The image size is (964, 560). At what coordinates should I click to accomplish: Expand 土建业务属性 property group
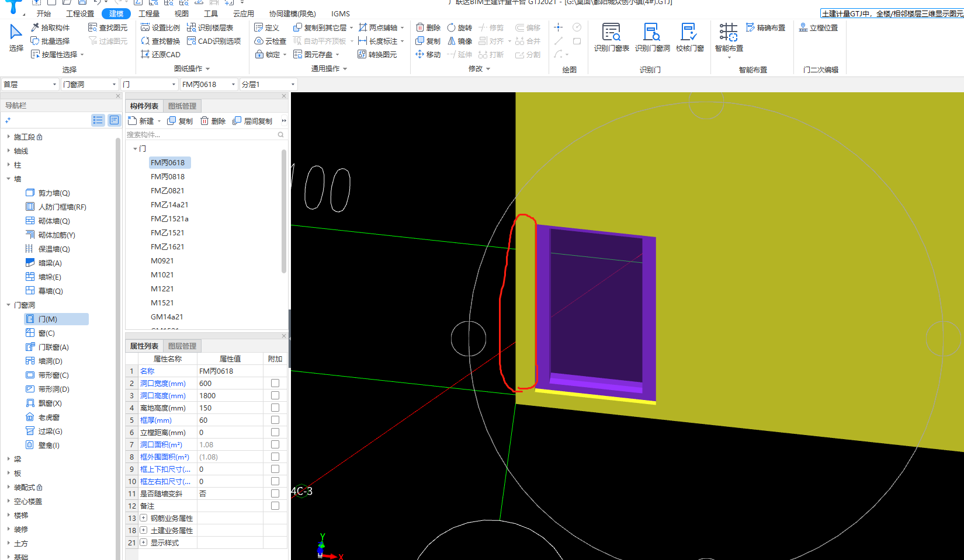(x=143, y=530)
